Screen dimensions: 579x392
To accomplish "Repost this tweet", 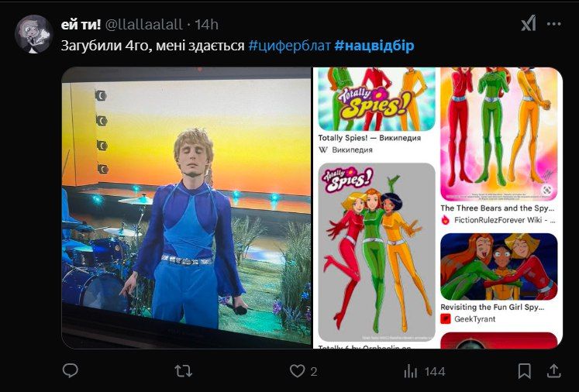I will (183, 371).
